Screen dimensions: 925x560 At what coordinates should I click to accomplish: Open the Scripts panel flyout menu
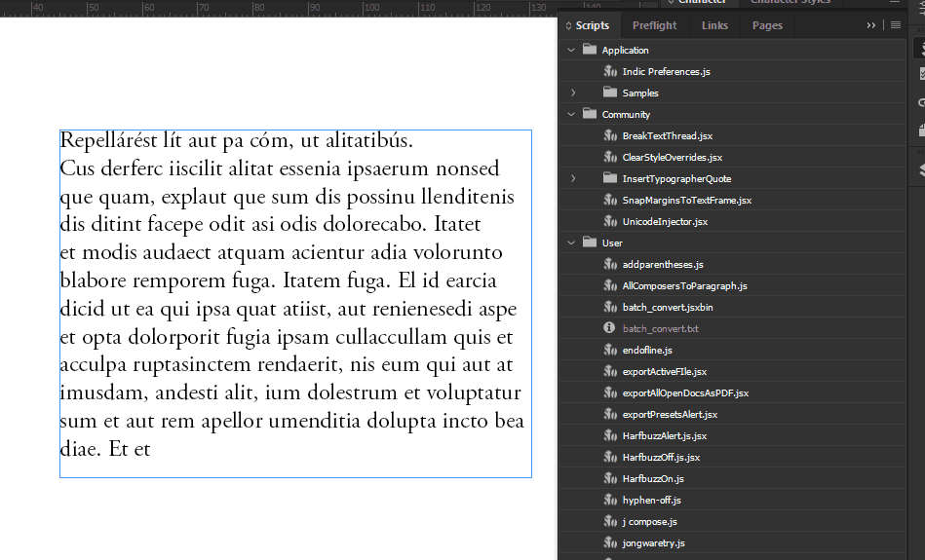(x=896, y=24)
